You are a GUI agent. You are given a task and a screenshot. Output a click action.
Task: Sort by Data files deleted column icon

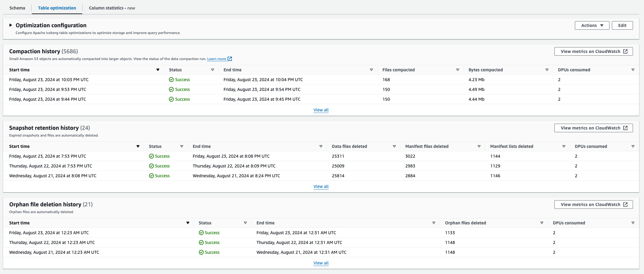tap(394, 146)
